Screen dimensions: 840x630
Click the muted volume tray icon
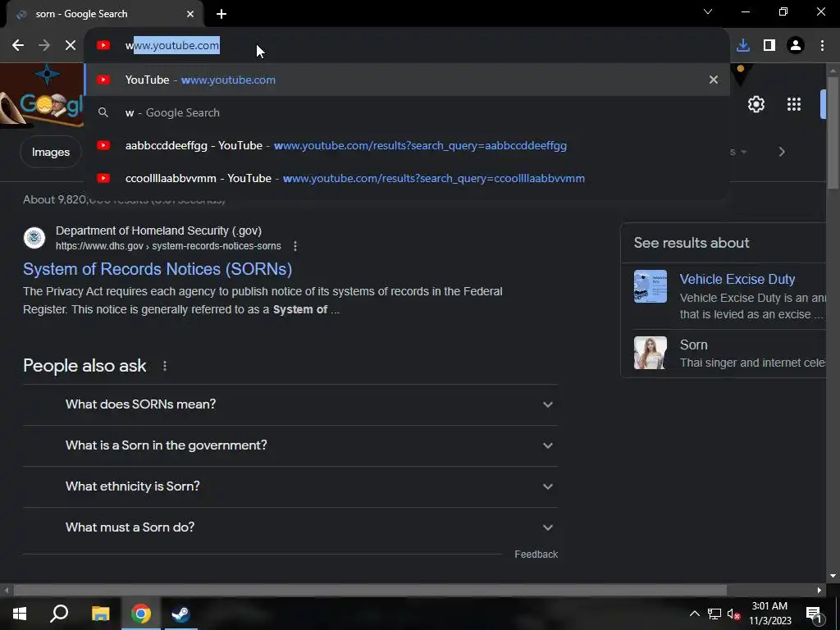click(733, 614)
